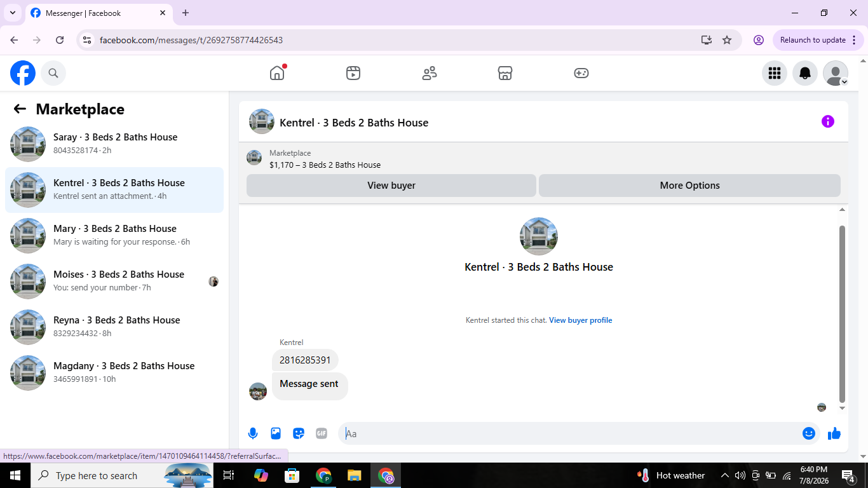
Task: Open Magdany's 3 Beds 2 Baths conversation
Action: 114,373
